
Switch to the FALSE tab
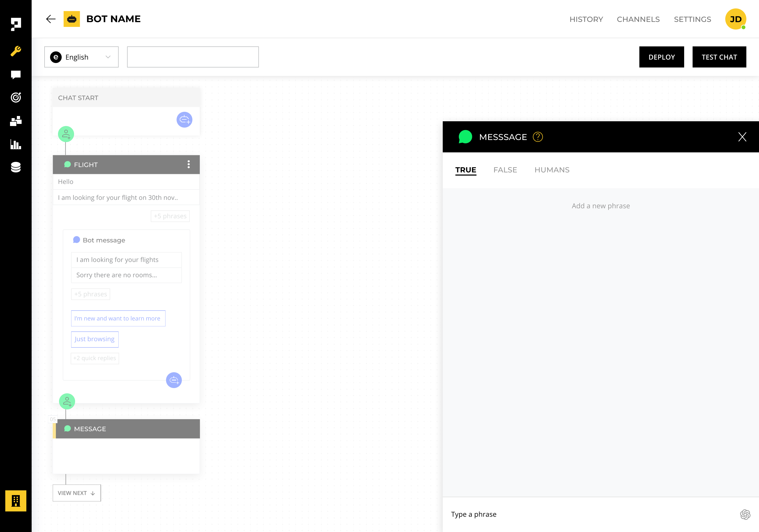[x=505, y=170]
